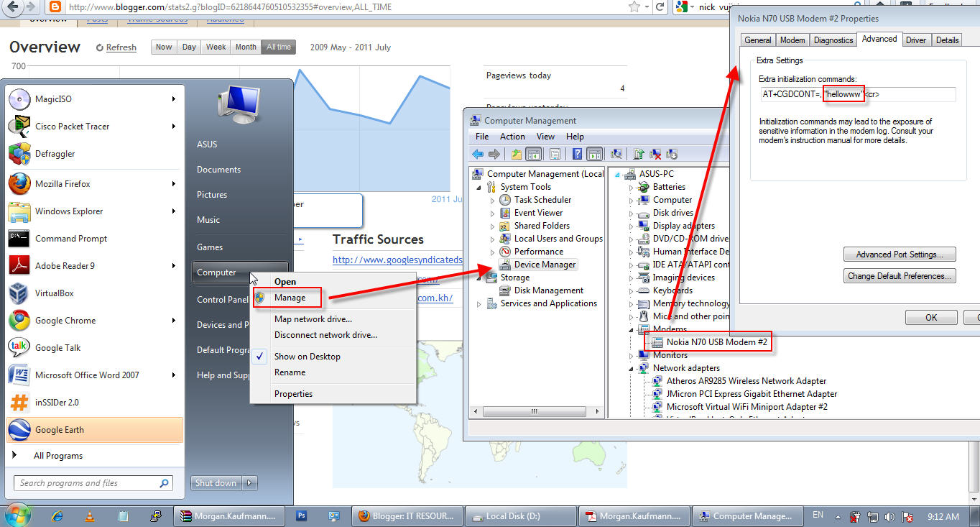
Task: Open the Shut down options arrow
Action: pyautogui.click(x=250, y=483)
